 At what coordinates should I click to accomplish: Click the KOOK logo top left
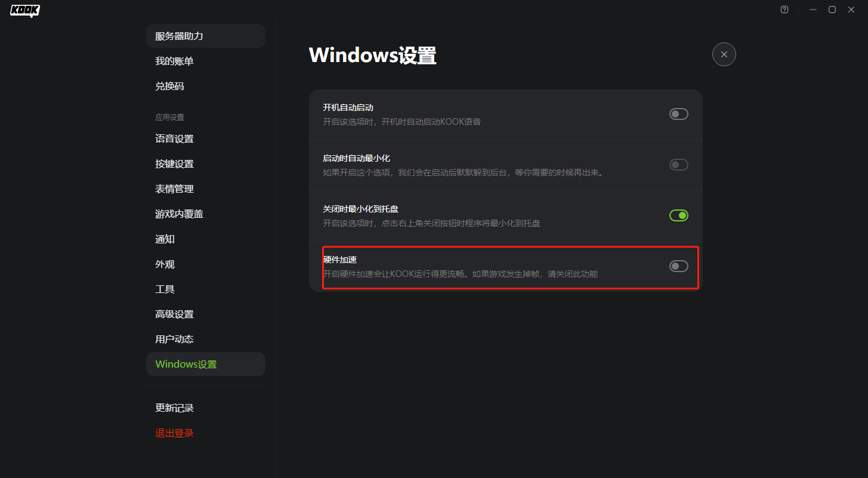[24, 10]
